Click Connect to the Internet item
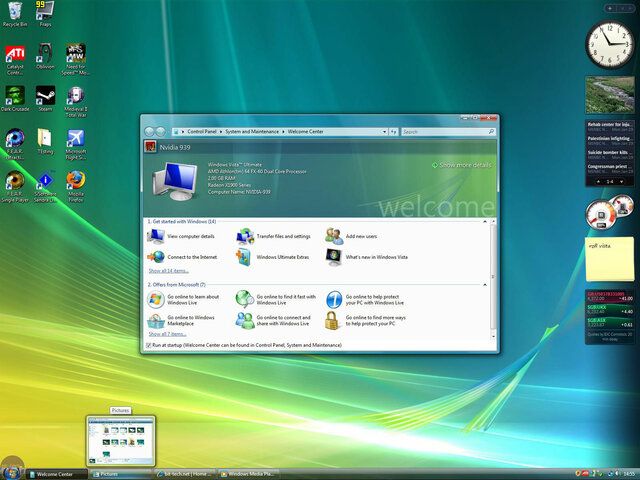 (182, 257)
